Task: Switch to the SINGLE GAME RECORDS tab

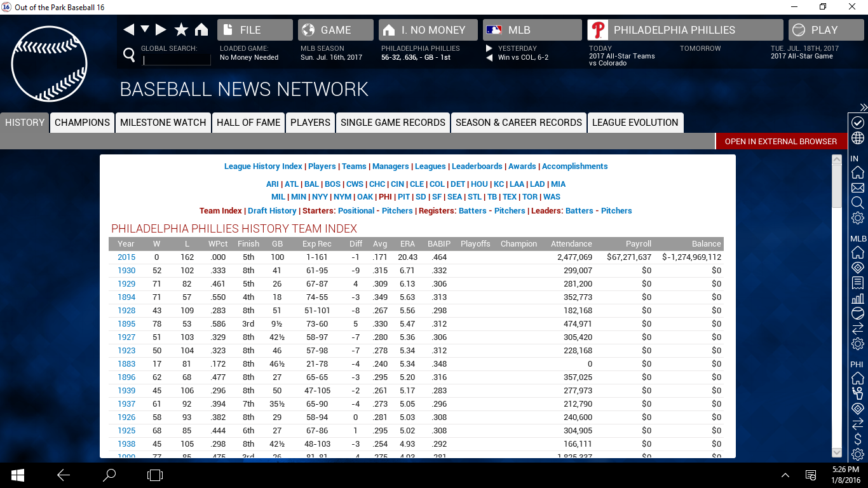Action: [393, 123]
